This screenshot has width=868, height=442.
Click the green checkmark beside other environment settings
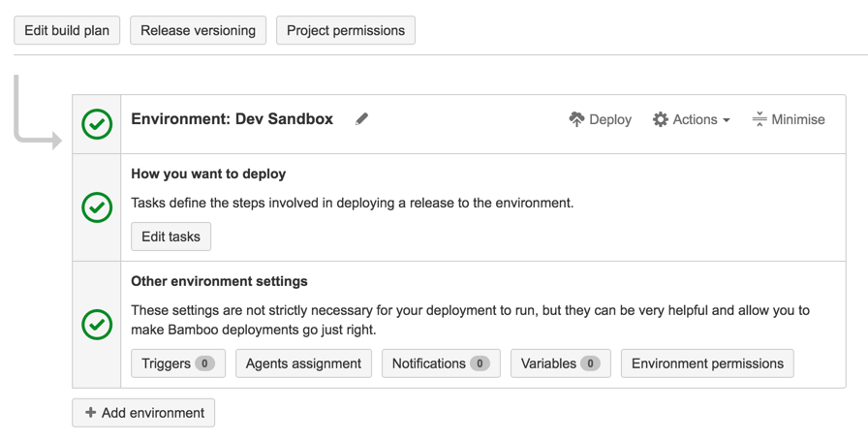coord(97,324)
